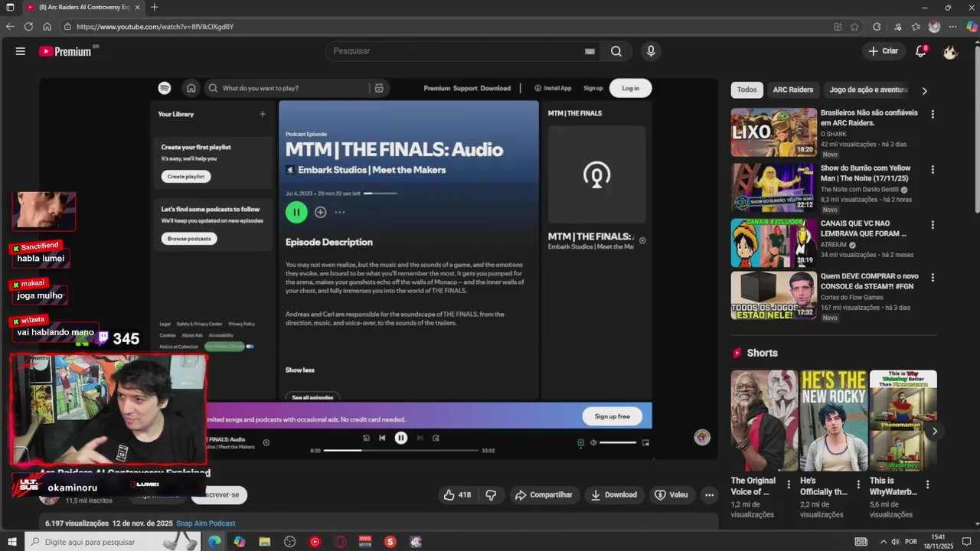This screenshot has height=551, width=980.
Task: Open options for CANAIS QUE VC NAO LEMBRAVA video
Action: point(933,225)
